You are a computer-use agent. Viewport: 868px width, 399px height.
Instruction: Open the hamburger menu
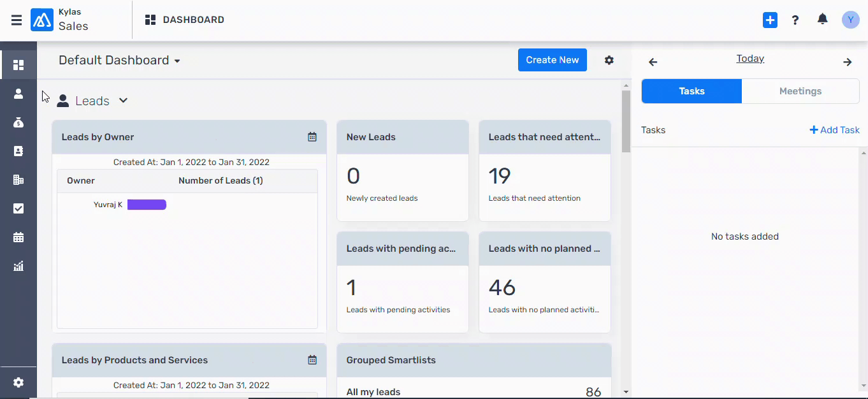(x=16, y=20)
